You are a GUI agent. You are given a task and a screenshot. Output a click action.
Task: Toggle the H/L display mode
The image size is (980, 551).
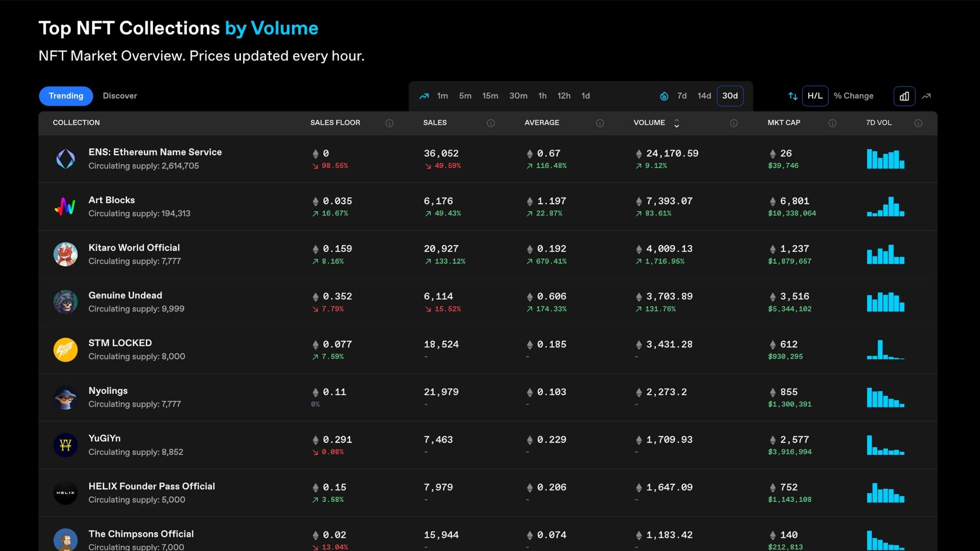(x=815, y=96)
